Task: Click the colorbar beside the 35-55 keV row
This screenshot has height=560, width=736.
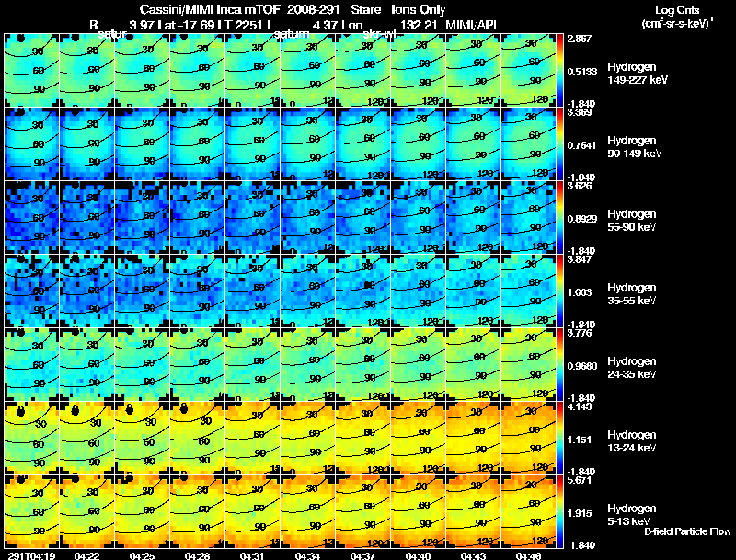Action: (x=559, y=291)
